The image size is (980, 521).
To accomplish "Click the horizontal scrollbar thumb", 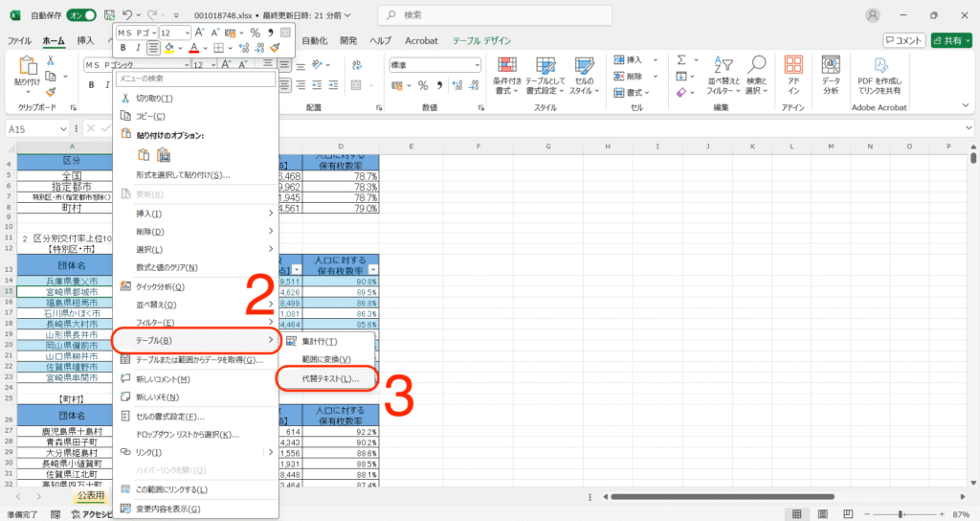I will [x=723, y=497].
